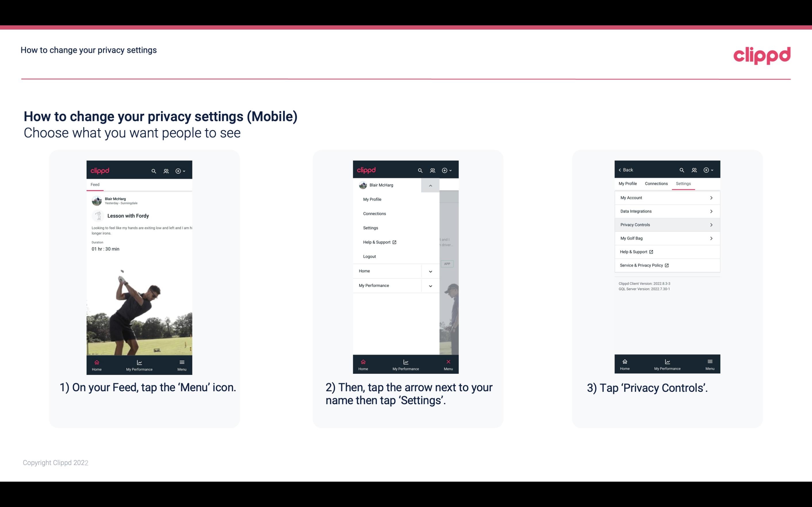
Task: Select the Settings tab in profile
Action: tap(682, 183)
